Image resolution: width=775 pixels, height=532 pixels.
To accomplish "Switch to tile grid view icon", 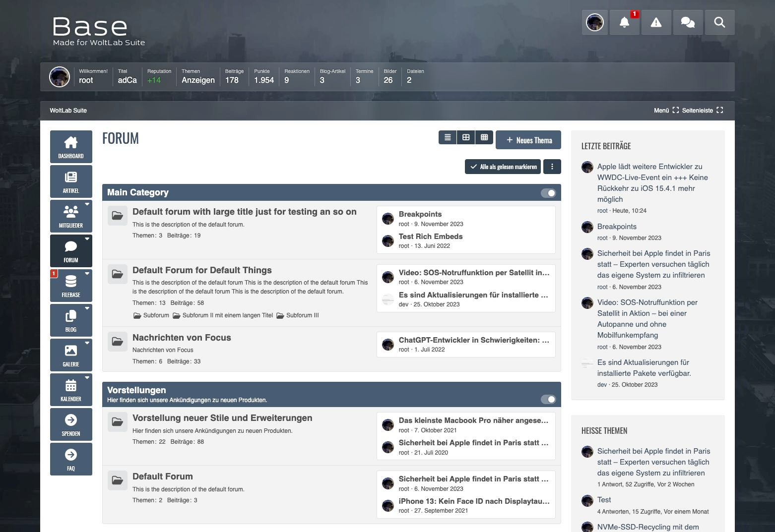I will (466, 137).
